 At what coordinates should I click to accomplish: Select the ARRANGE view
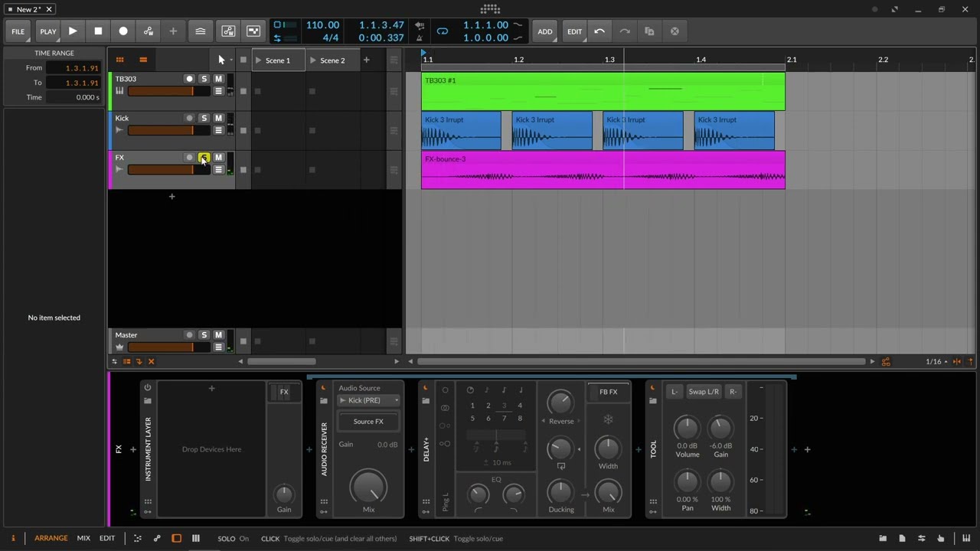click(x=51, y=538)
